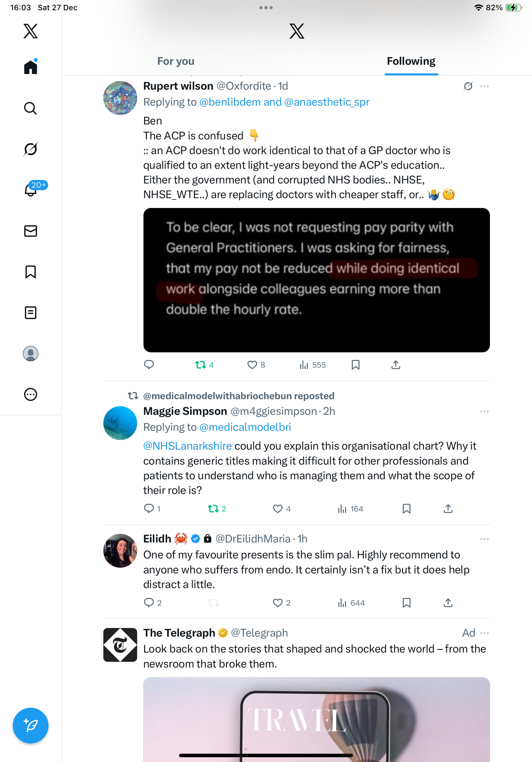This screenshot has height=762, width=532.
Task: Expand the sidebar More menu
Action: (x=31, y=395)
